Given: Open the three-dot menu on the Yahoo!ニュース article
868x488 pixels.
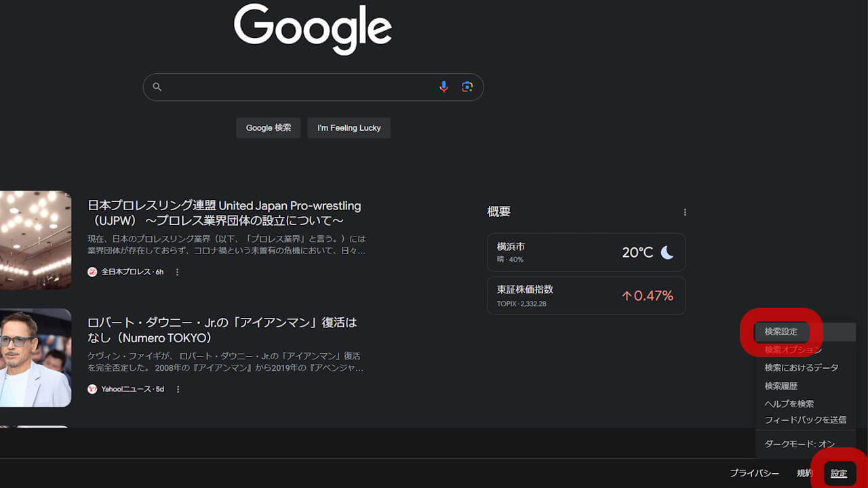Looking at the screenshot, I should (x=177, y=389).
